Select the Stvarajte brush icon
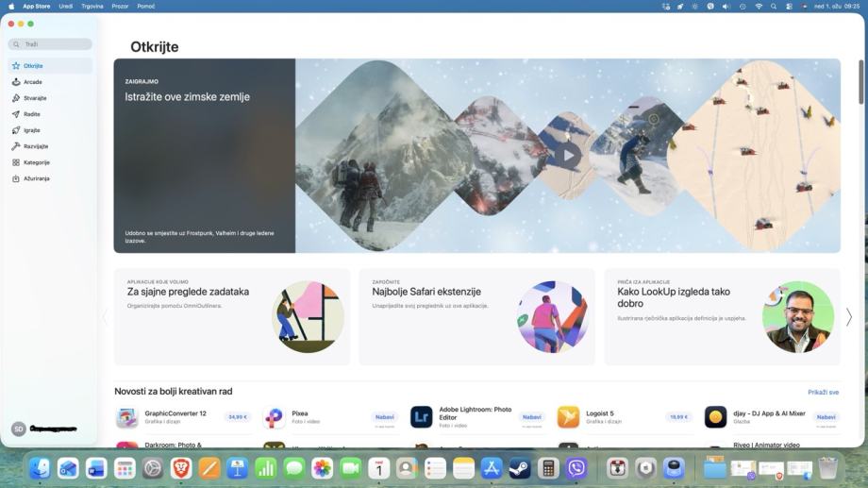Screen dimensions: 868x488 pyautogui.click(x=16, y=98)
